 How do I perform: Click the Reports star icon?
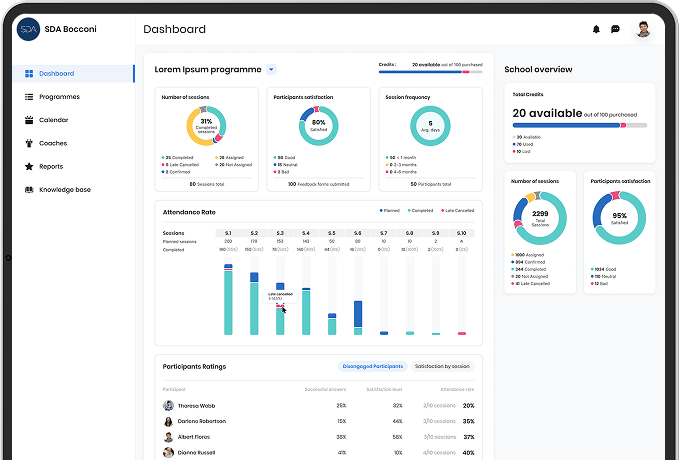[x=29, y=167]
